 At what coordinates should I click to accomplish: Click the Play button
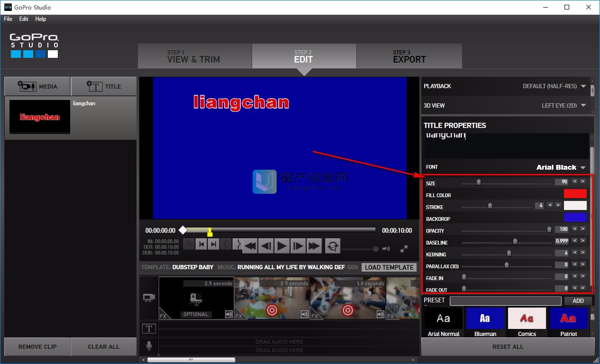coord(282,246)
